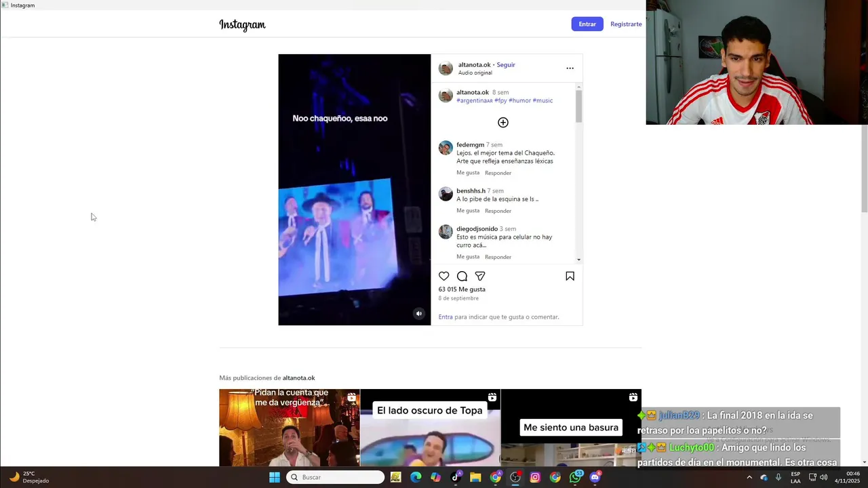Click Me gusta under fedemgm's comment
This screenshot has height=488, width=868.
point(468,173)
